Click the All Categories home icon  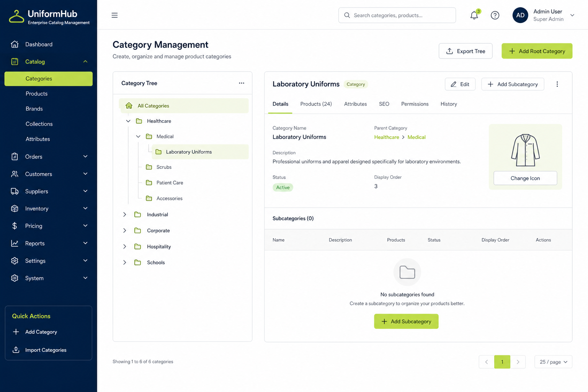point(129,106)
